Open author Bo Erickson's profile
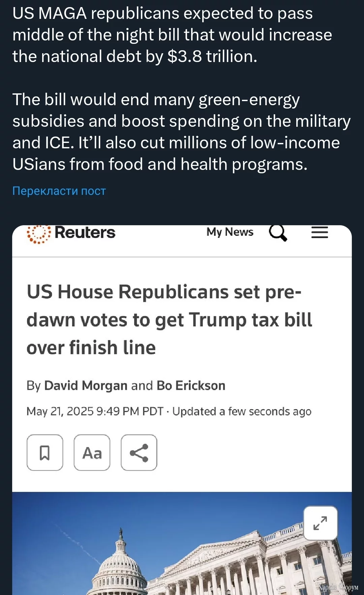This screenshot has width=364, height=595. pos(191,385)
